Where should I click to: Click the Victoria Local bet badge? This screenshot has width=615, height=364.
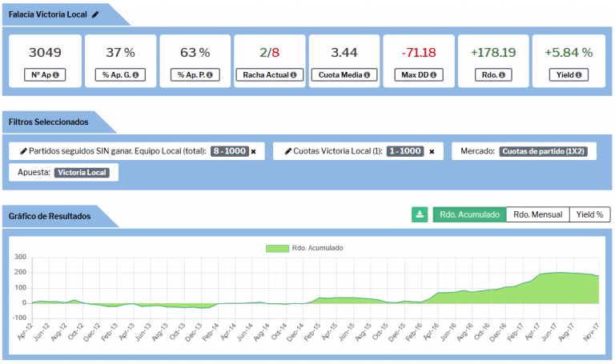(x=82, y=172)
